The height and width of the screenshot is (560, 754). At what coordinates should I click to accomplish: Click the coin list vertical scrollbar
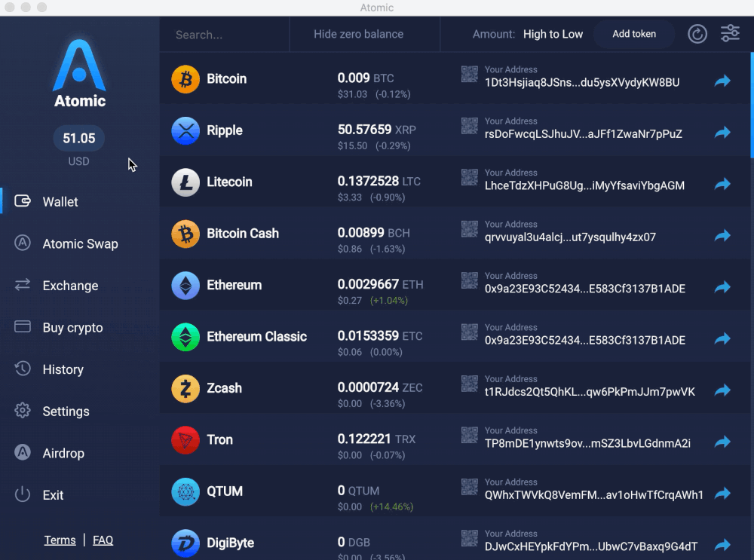(x=752, y=105)
